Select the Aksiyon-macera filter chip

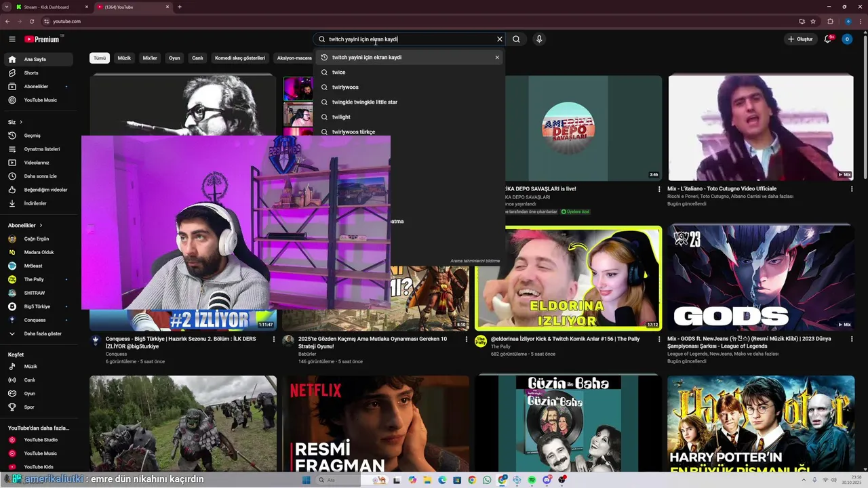pos(294,58)
